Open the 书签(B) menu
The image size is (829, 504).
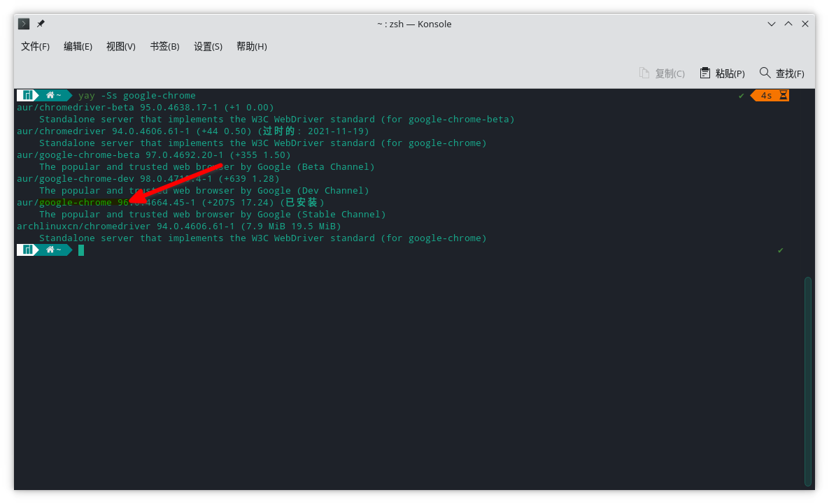(164, 47)
